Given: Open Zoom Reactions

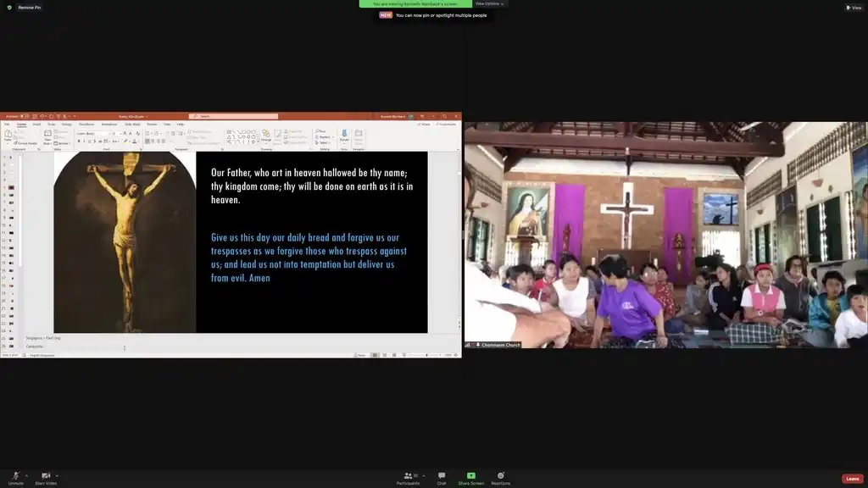Looking at the screenshot, I should tap(500, 479).
